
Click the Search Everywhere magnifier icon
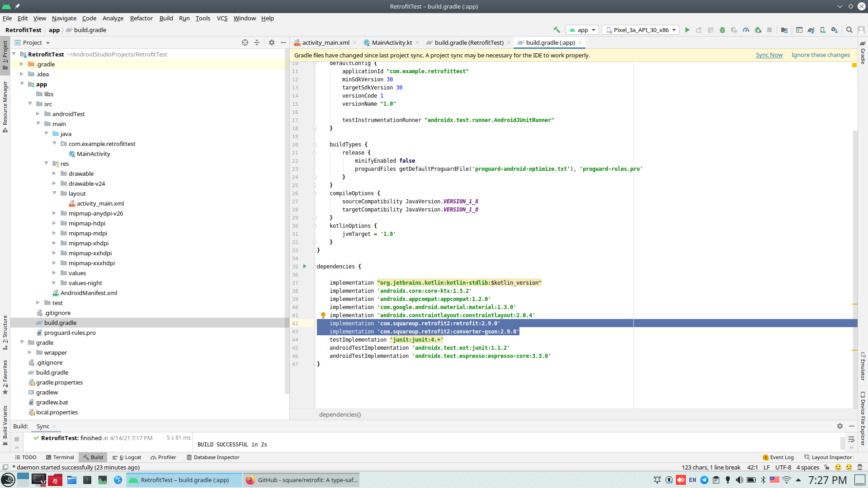pos(849,30)
